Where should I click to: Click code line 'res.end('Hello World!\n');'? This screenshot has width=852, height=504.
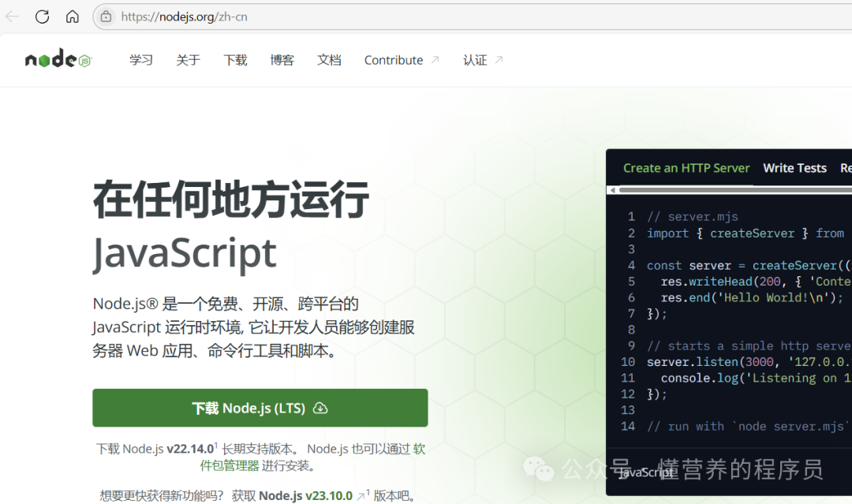pos(752,297)
